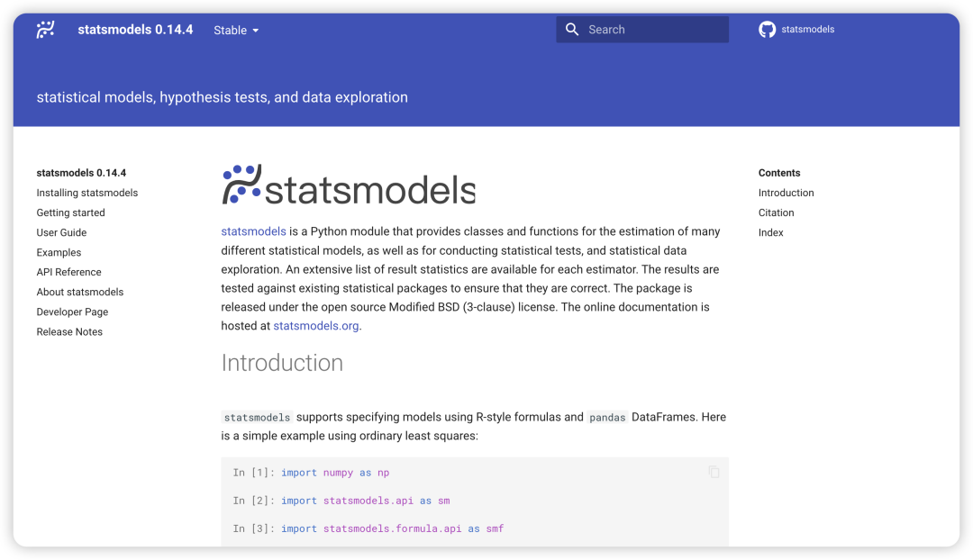The image size is (973, 560).
Task: Open Installing statsmodels page
Action: [87, 193]
